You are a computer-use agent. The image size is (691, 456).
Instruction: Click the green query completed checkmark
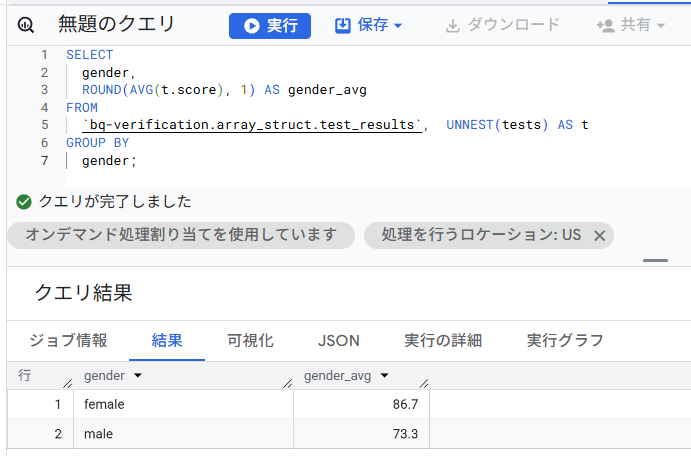click(x=24, y=202)
